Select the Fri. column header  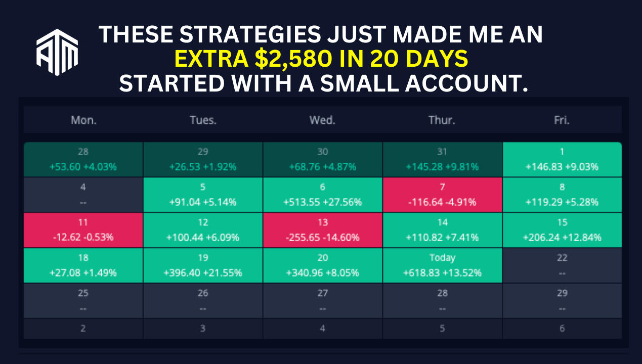click(x=562, y=120)
